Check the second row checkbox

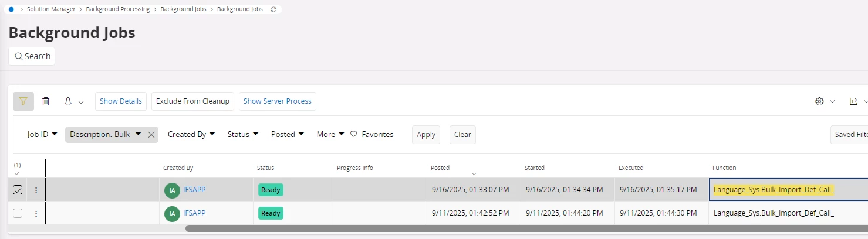(18, 213)
